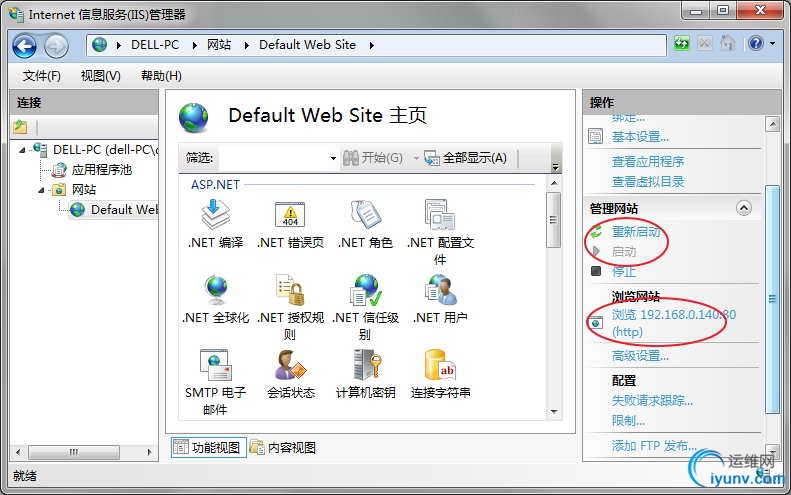791x495 pixels.
Task: Open 高级设置... link
Action: [x=640, y=356]
